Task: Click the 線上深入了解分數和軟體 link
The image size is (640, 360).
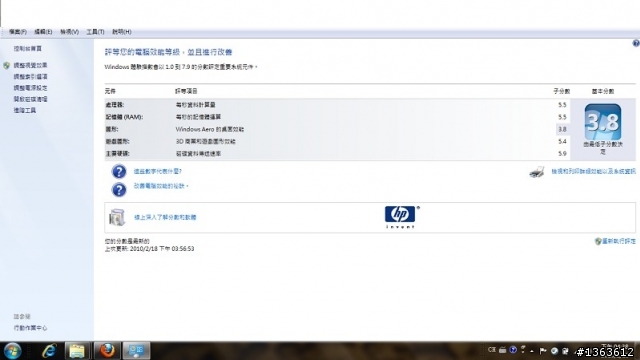Action: coord(165,218)
